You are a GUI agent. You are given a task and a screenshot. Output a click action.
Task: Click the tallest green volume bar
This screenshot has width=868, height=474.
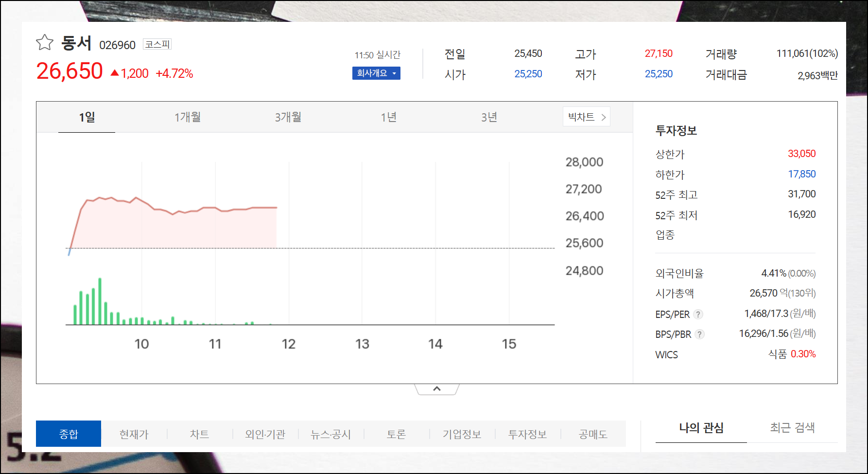click(x=100, y=301)
